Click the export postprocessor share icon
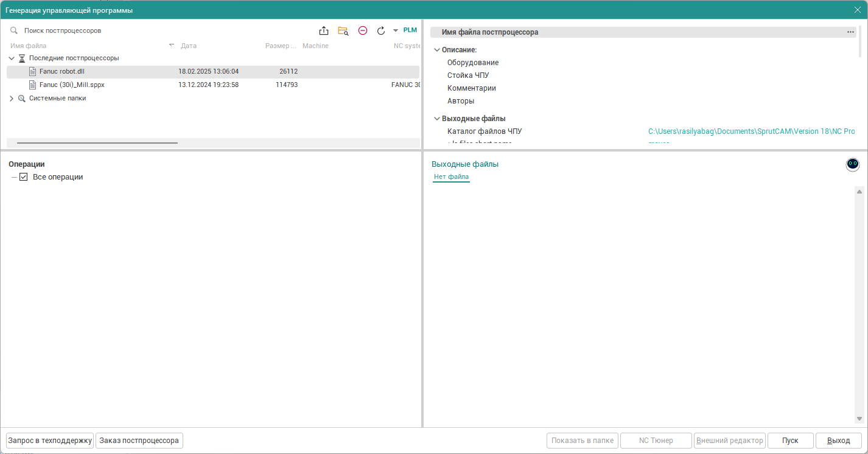This screenshot has height=454, width=868. pos(324,30)
